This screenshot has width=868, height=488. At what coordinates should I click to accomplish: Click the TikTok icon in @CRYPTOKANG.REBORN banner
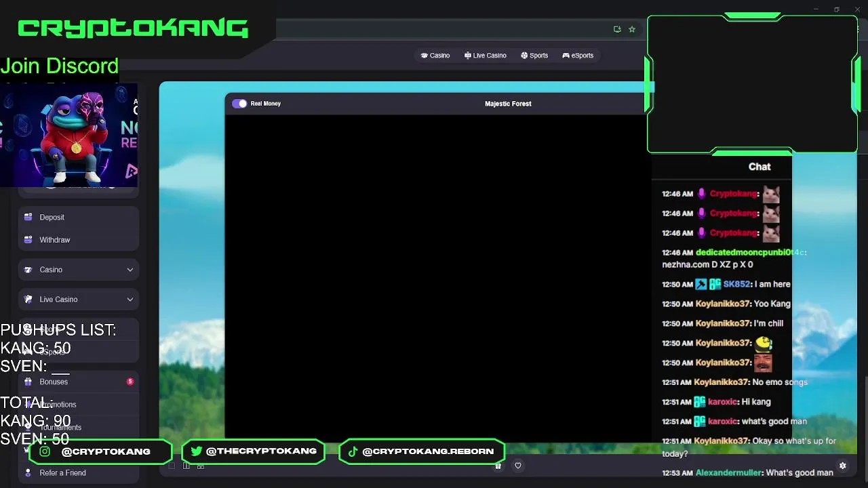[353, 451]
